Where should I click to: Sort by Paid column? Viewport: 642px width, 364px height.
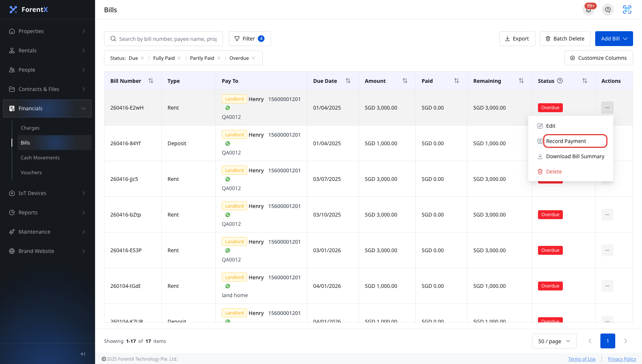pyautogui.click(x=457, y=81)
